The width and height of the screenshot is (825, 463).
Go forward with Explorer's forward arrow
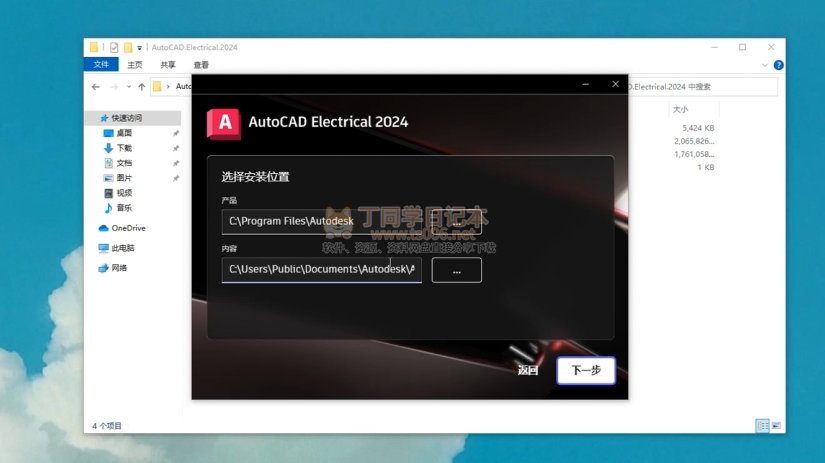tap(114, 87)
